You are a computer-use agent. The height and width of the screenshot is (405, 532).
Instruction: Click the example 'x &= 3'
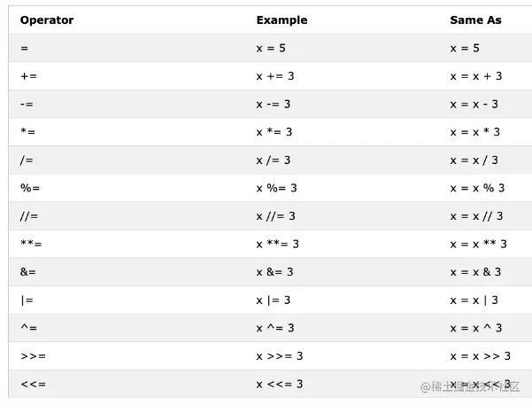(274, 272)
